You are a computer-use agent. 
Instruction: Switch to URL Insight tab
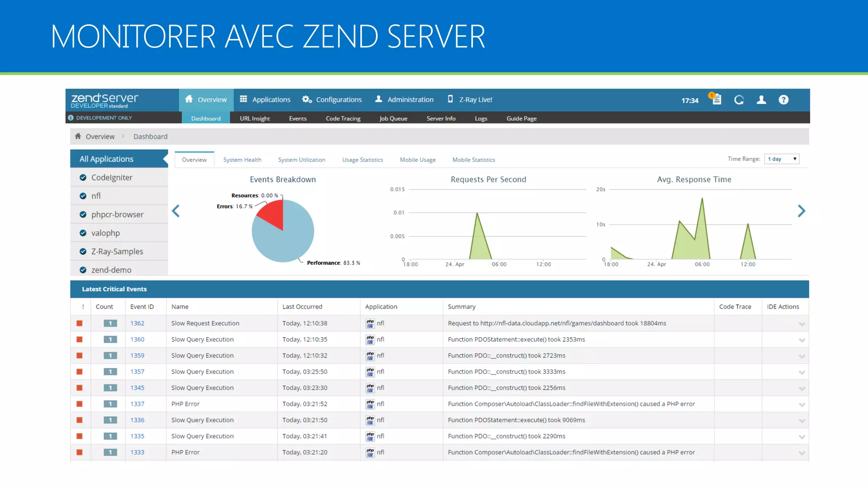255,118
